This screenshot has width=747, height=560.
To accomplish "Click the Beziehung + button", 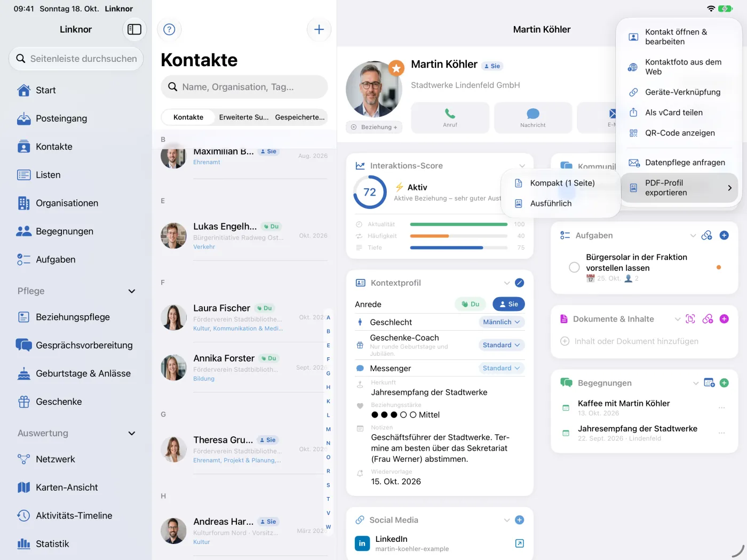I will (374, 127).
